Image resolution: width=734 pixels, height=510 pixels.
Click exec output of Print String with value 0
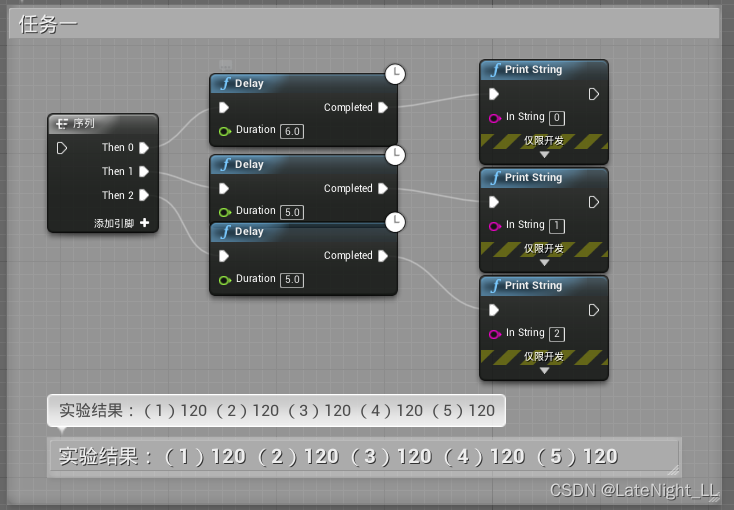tap(594, 95)
